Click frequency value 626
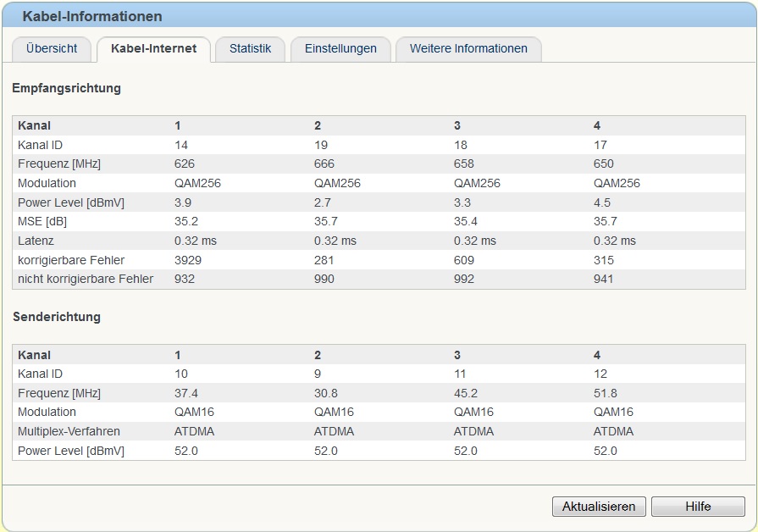Image resolution: width=758 pixels, height=532 pixels. pyautogui.click(x=184, y=164)
